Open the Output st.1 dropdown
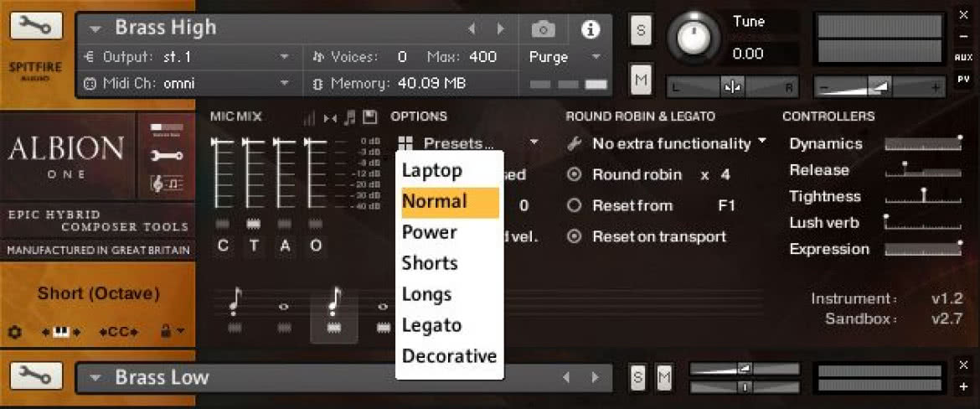This screenshot has height=409, width=980. pyautogui.click(x=285, y=57)
